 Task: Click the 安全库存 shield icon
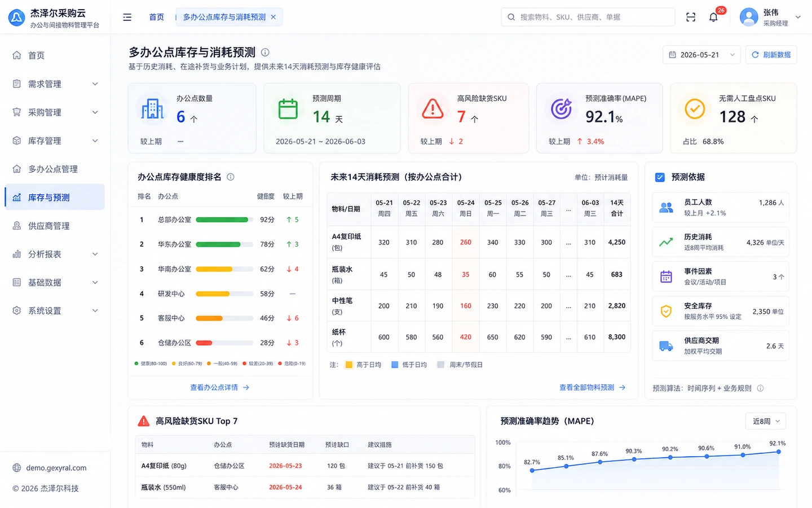point(666,311)
